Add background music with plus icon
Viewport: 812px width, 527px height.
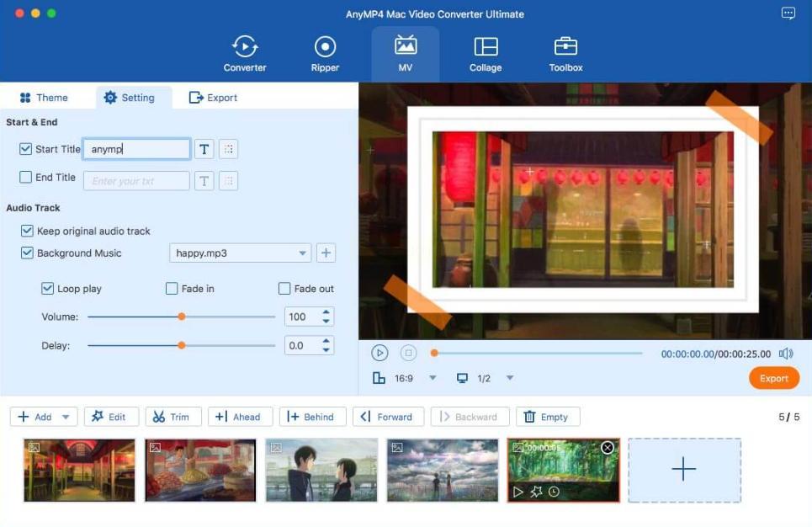coord(325,253)
